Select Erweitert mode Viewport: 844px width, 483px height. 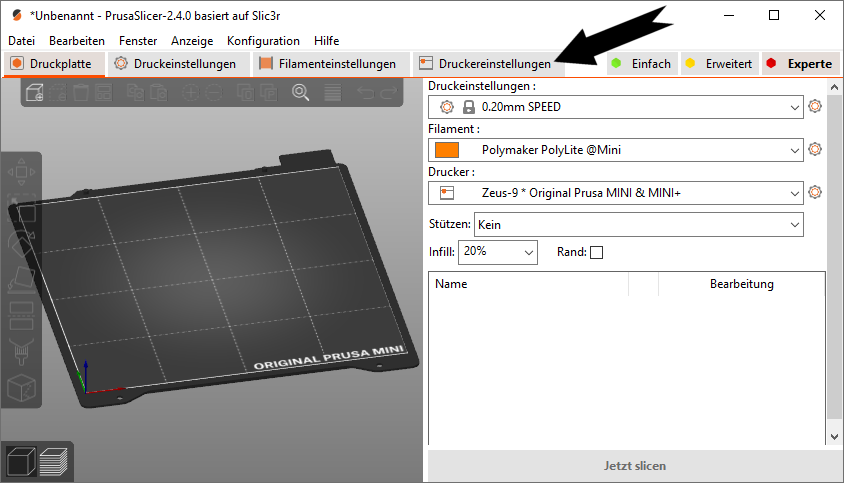coord(718,64)
